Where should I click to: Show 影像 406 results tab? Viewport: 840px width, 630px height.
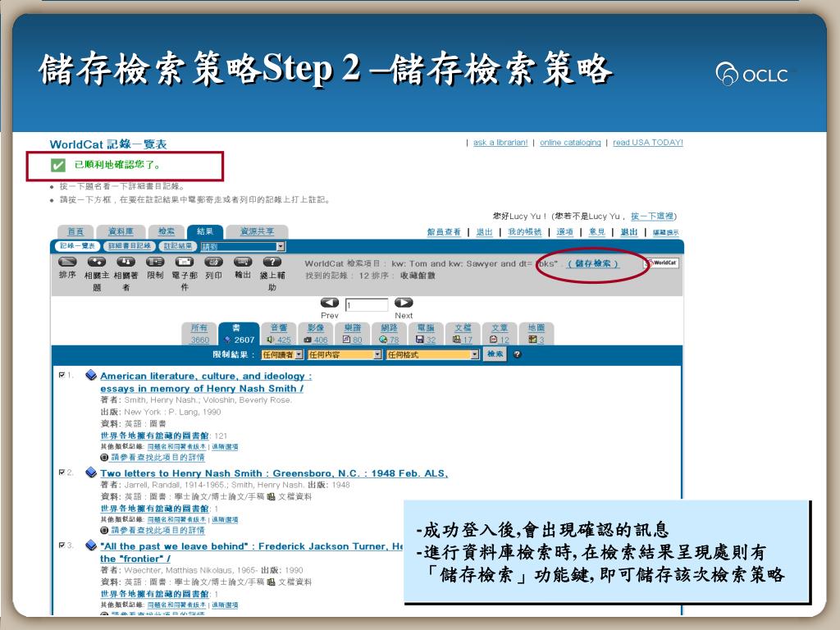[316, 334]
